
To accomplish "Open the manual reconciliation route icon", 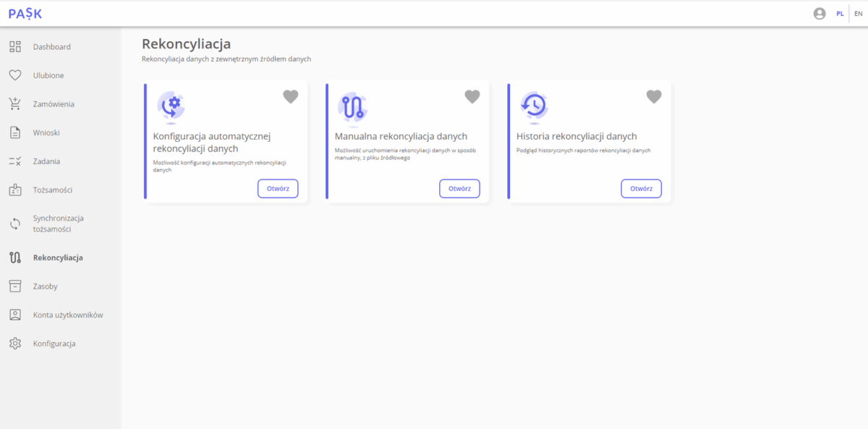I will 352,107.
